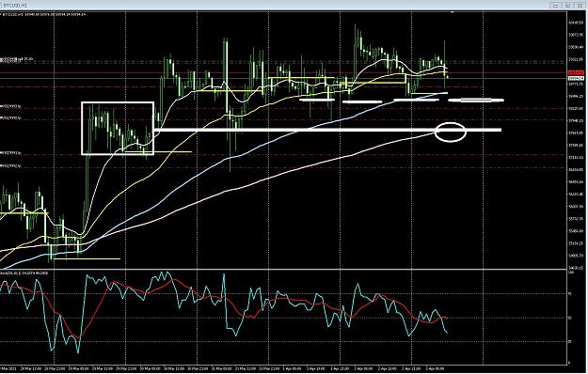This screenshot has width=588, height=374.
Task: Click the '29 Mar 05:00' time axis label
Action: (79, 368)
